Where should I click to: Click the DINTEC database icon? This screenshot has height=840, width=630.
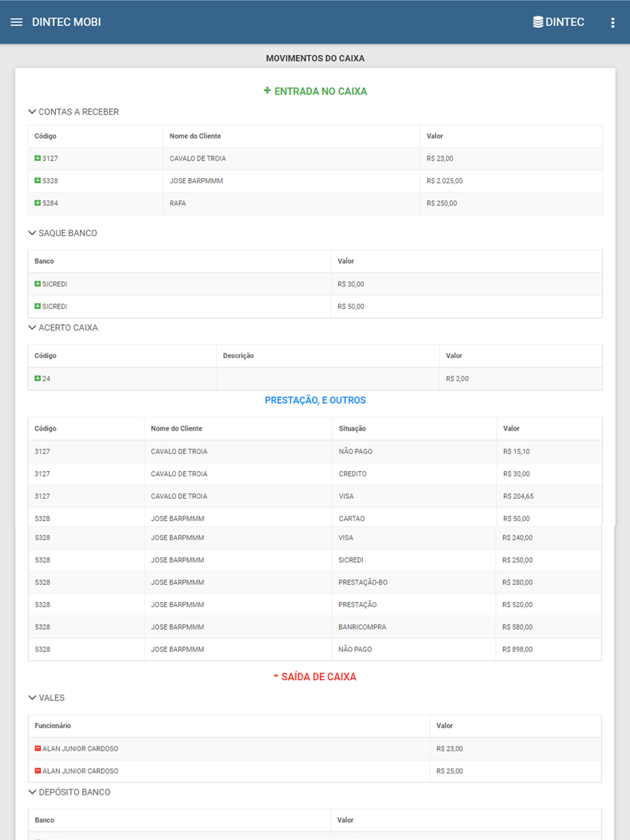click(538, 22)
